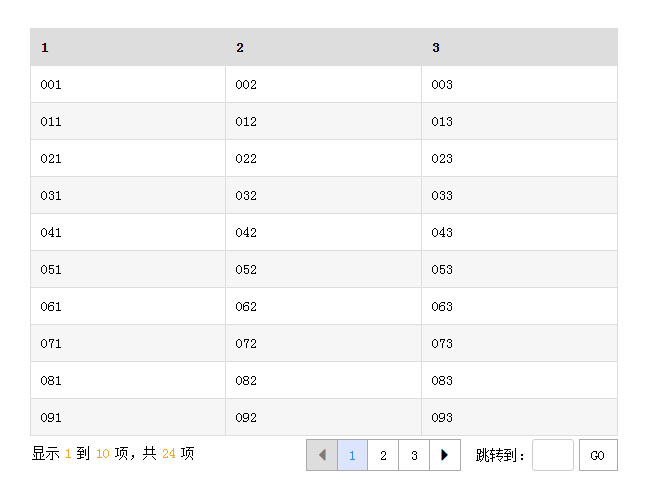Go to page 1 in pagination
The width and height of the screenshot is (650, 500).
353,455
